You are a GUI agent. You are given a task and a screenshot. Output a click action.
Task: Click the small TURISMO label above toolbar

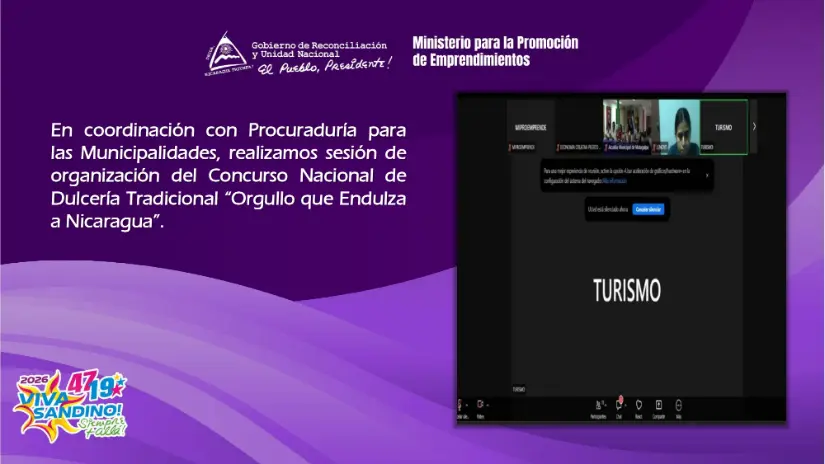click(x=519, y=389)
